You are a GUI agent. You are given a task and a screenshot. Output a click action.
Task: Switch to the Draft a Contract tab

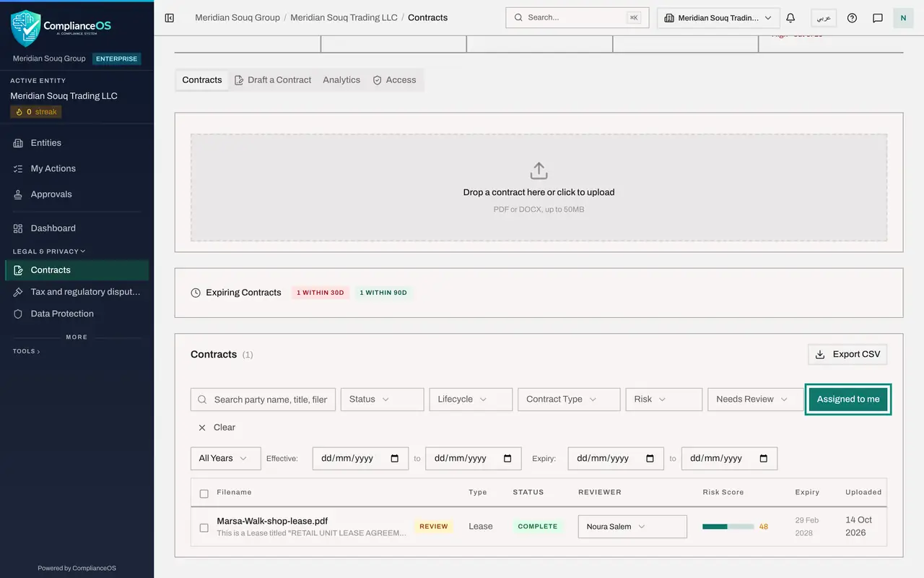coord(273,80)
